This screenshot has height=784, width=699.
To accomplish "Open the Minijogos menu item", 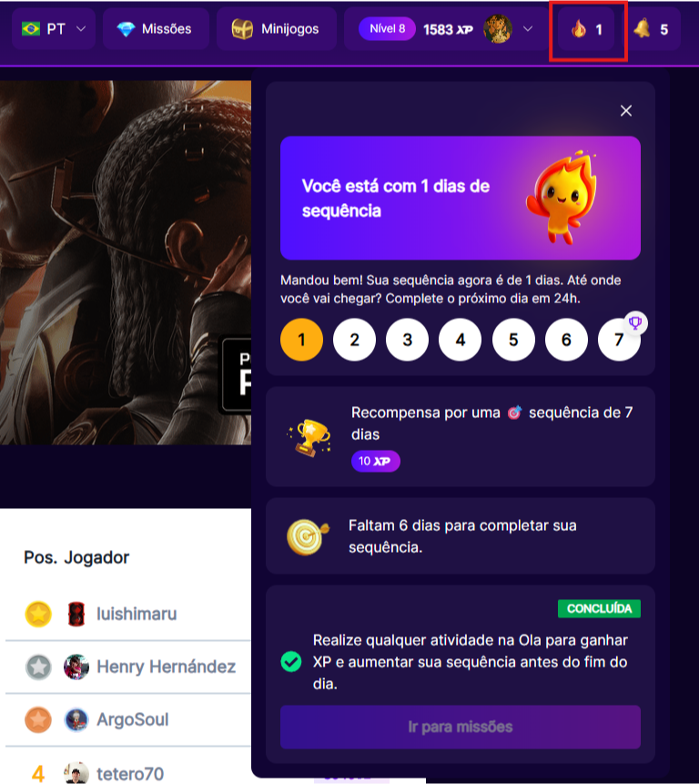I will point(277,29).
